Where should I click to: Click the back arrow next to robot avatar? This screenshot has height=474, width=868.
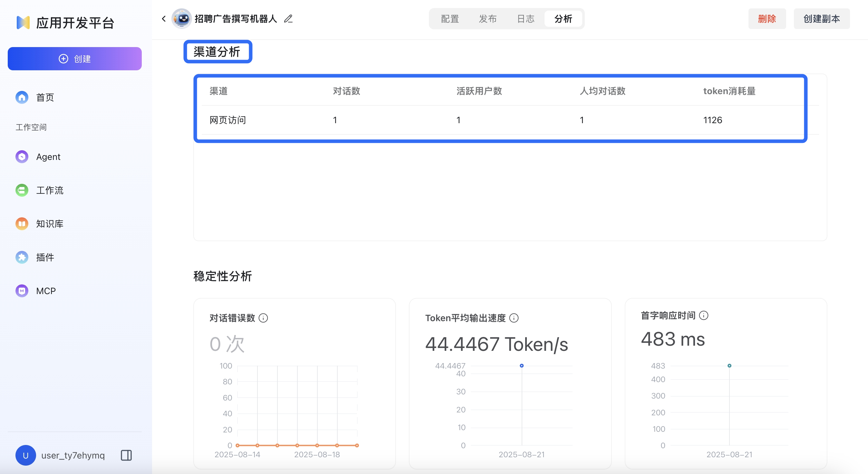point(164,19)
